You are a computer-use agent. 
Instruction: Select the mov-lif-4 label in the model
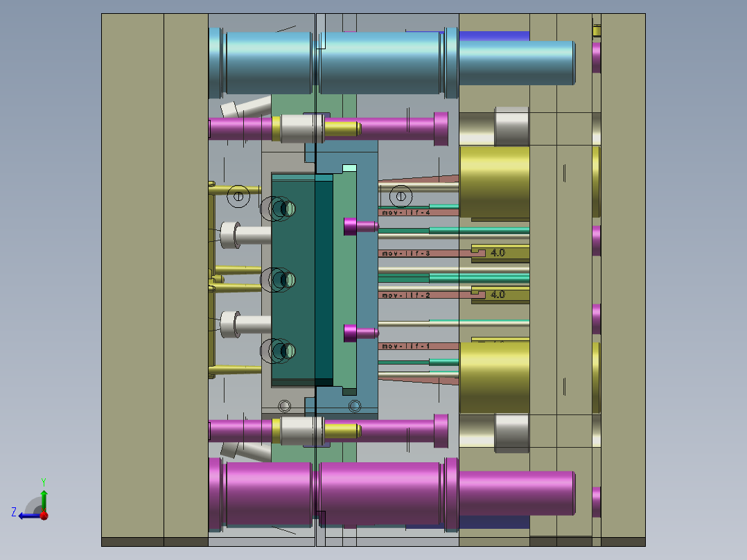pyautogui.click(x=406, y=213)
